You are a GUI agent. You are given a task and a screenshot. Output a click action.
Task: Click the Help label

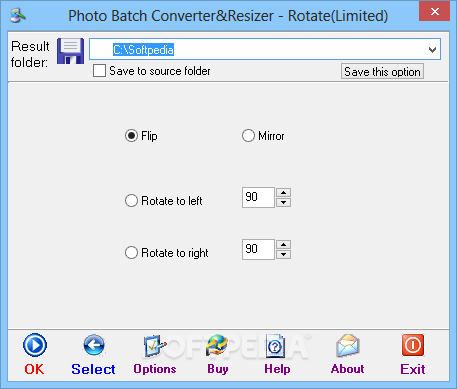point(277,369)
